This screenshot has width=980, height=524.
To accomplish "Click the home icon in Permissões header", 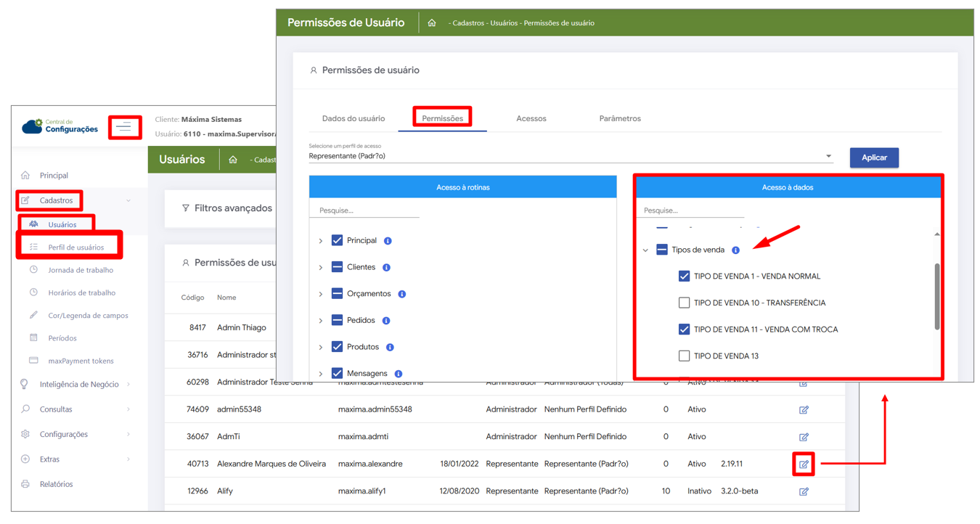I will 432,23.
